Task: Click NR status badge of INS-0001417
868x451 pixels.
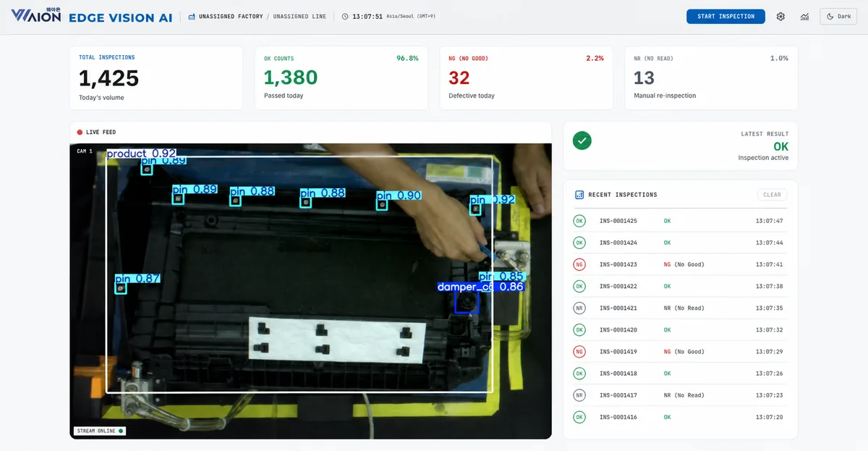Action: tap(579, 395)
